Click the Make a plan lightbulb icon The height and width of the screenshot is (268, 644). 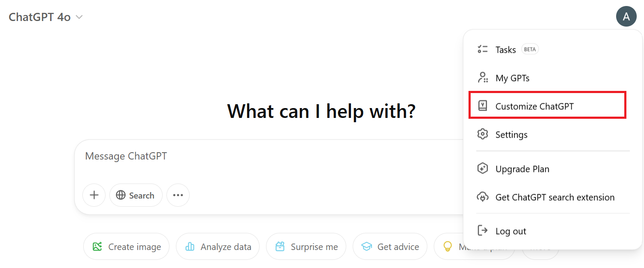pos(448,246)
